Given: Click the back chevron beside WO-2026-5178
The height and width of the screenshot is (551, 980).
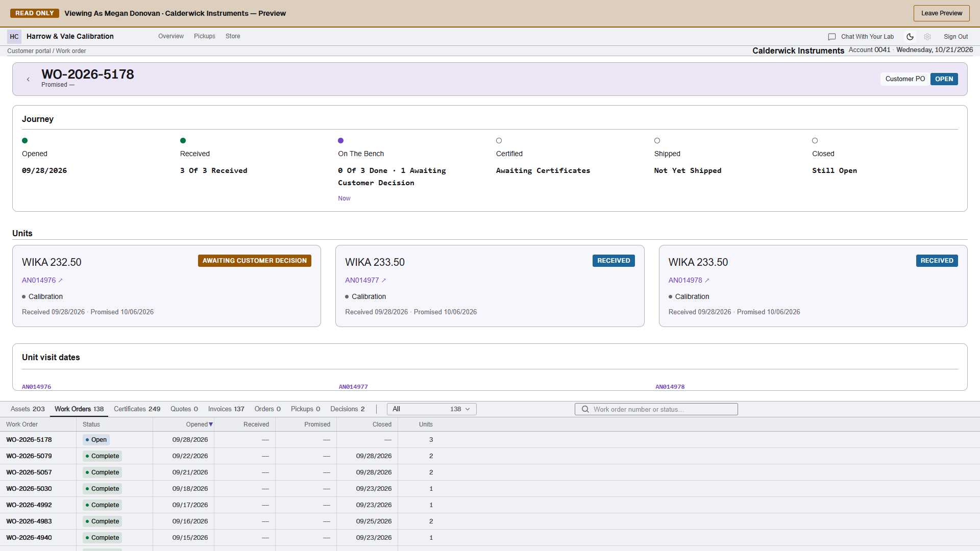Looking at the screenshot, I should pos(28,79).
